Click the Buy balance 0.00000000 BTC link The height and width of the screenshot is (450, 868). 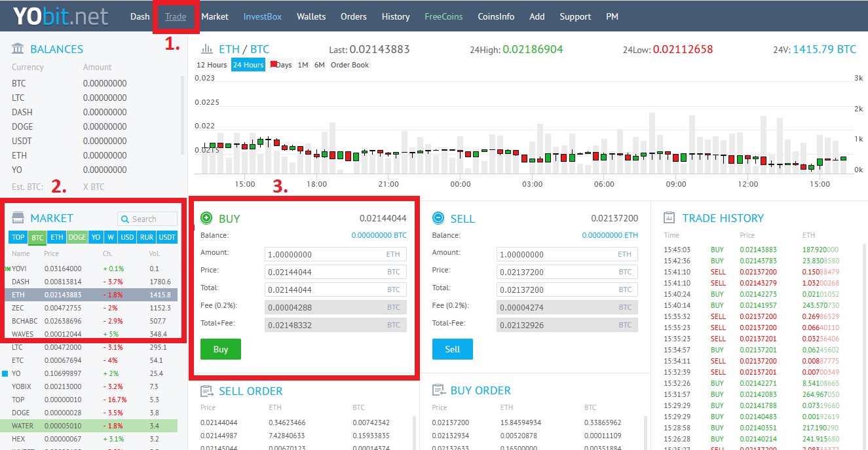[x=379, y=235]
